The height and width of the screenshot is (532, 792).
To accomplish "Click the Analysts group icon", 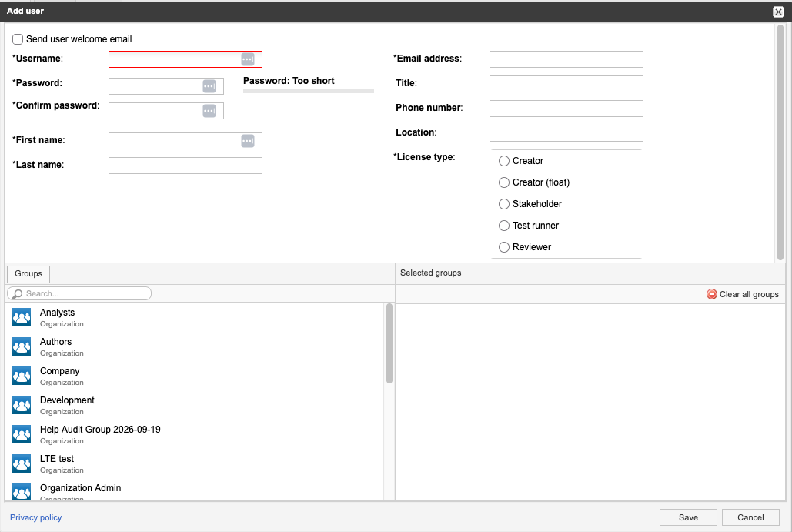I will [x=22, y=318].
